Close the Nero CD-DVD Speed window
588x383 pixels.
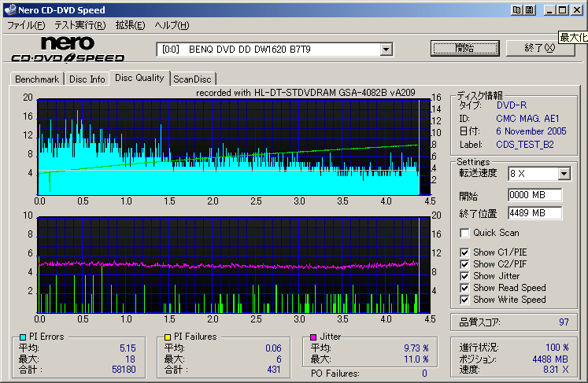576,10
